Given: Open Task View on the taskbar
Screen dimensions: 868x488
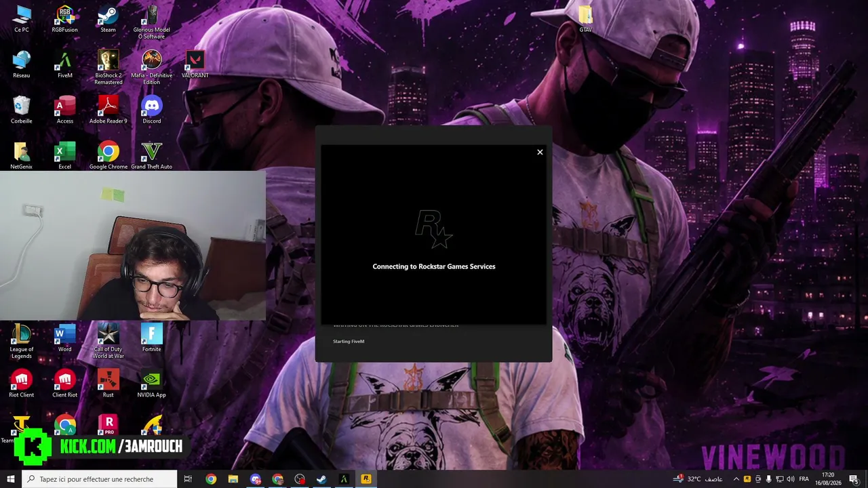Looking at the screenshot, I should [189, 479].
